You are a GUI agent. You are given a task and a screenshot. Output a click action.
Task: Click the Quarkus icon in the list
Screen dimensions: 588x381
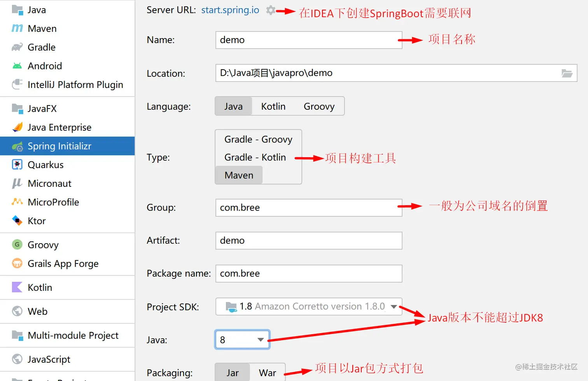[x=17, y=165]
